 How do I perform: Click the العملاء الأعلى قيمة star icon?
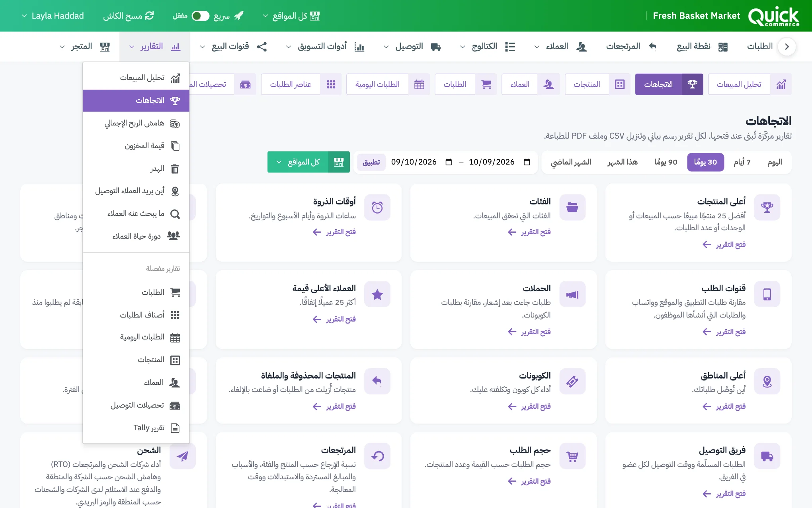377,294
